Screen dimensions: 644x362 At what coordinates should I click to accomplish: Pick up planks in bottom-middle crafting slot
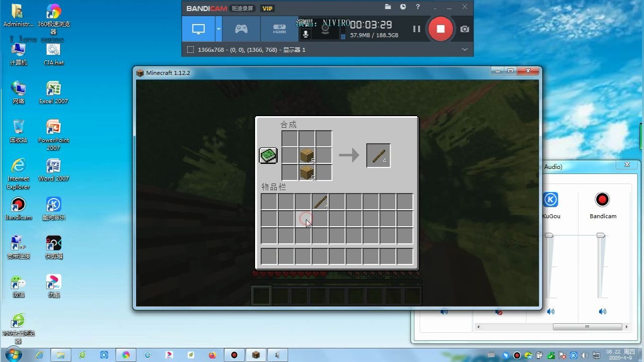click(x=307, y=173)
